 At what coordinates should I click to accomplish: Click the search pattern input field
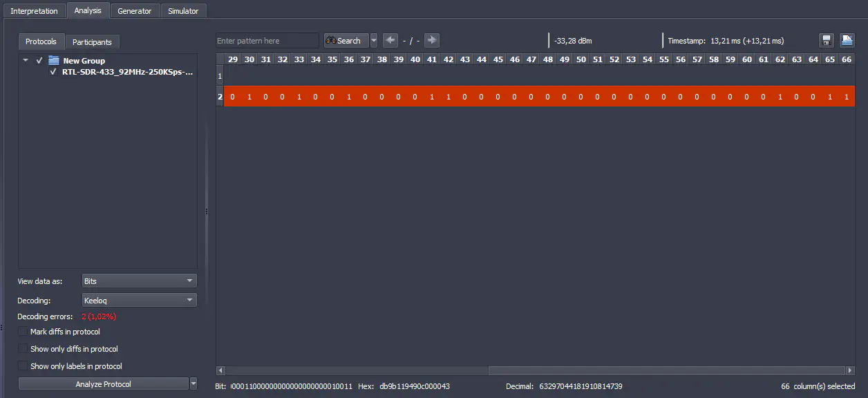pyautogui.click(x=267, y=41)
